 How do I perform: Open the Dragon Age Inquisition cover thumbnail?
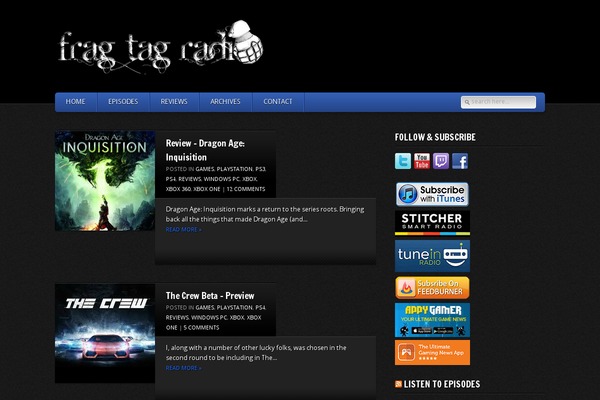(105, 181)
